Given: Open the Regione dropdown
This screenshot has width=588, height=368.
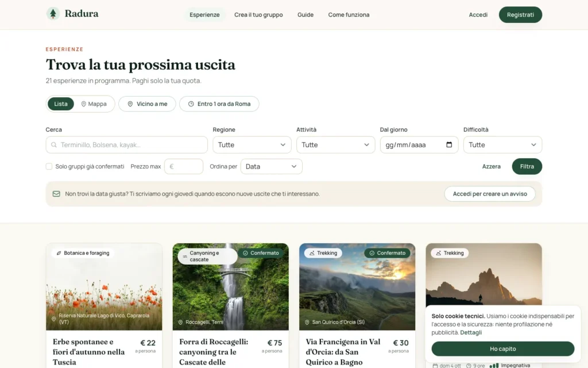Looking at the screenshot, I should pos(252,145).
